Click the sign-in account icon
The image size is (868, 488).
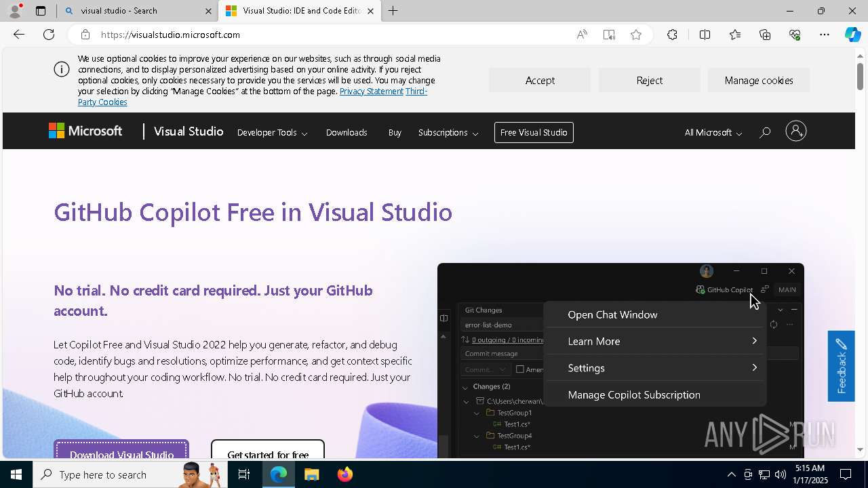pyautogui.click(x=795, y=131)
